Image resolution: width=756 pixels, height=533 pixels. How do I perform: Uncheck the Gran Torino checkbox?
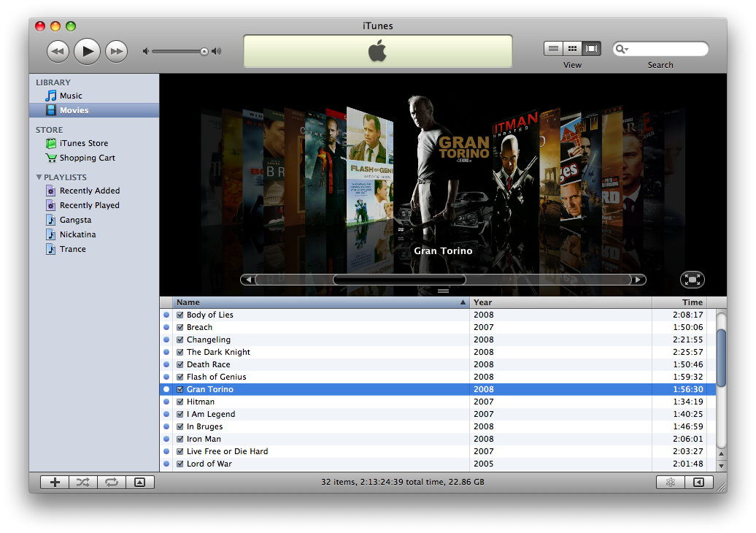(x=180, y=389)
